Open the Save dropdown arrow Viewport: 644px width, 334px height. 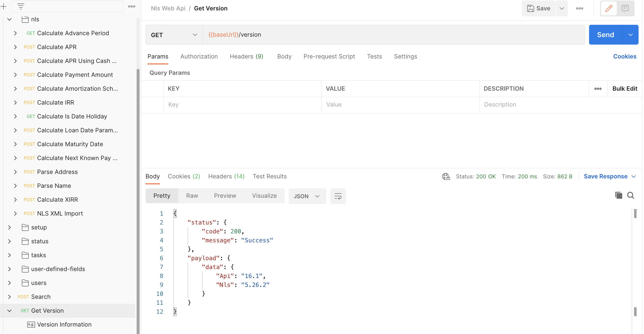tap(562, 8)
